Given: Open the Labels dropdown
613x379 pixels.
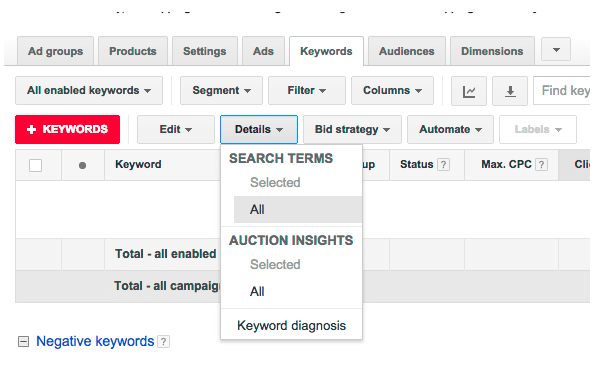Looking at the screenshot, I should pos(538,129).
